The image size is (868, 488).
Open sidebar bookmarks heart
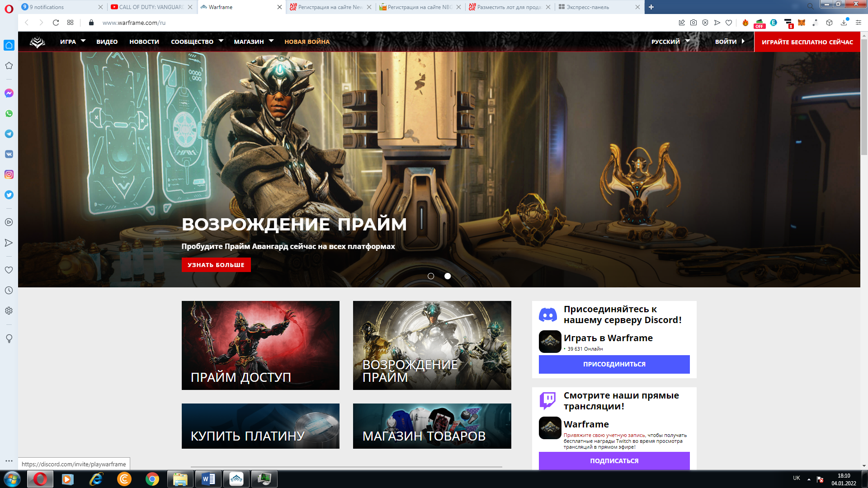click(9, 270)
